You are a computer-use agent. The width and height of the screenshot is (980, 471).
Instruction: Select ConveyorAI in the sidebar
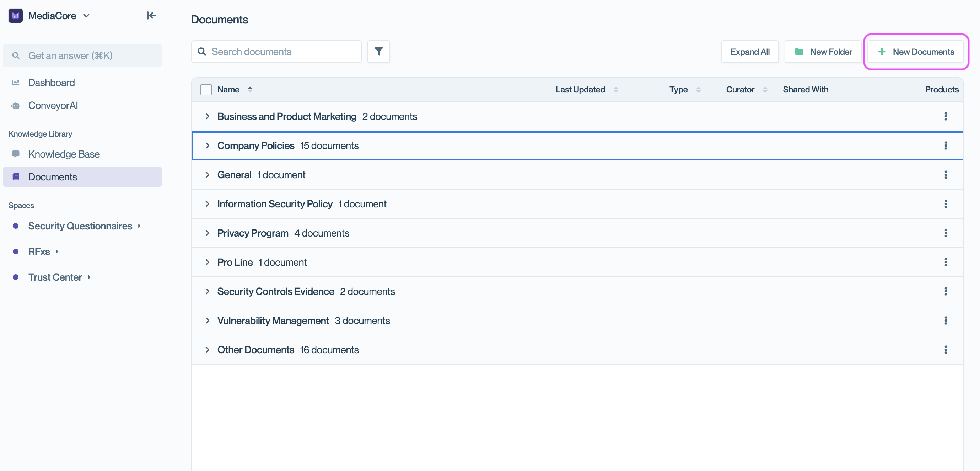tap(53, 105)
